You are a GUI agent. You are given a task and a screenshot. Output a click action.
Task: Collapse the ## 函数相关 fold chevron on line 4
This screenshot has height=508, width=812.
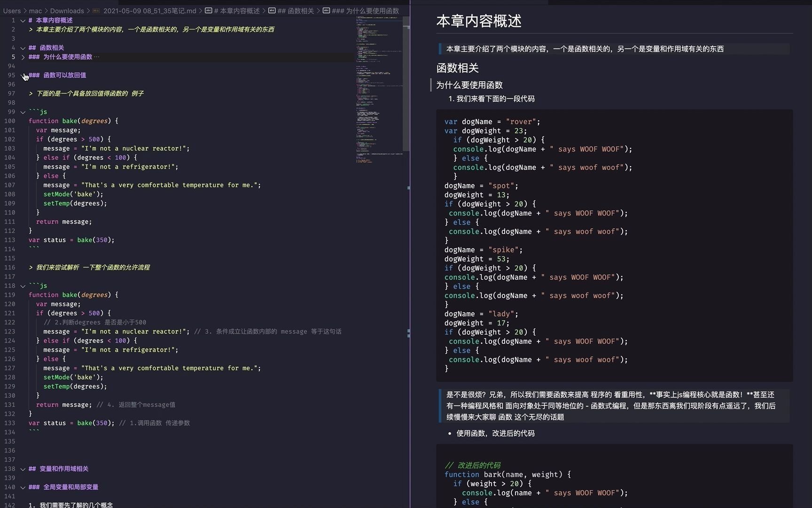(x=23, y=48)
